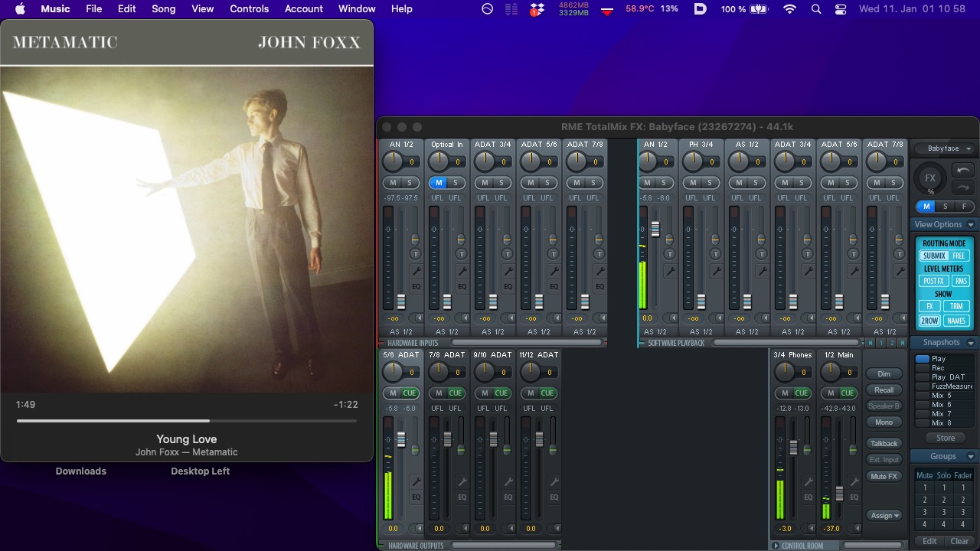
Task: Turn pan knob on Optical In channel
Action: 438,161
